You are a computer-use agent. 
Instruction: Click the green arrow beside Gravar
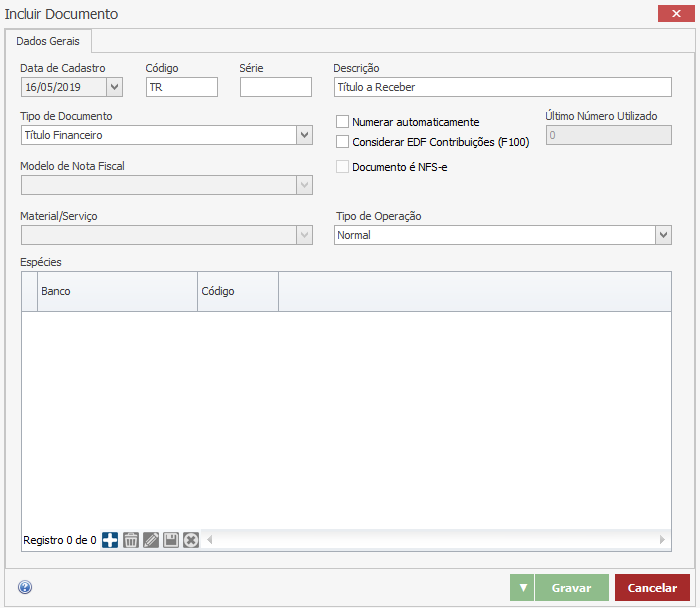[522, 588]
